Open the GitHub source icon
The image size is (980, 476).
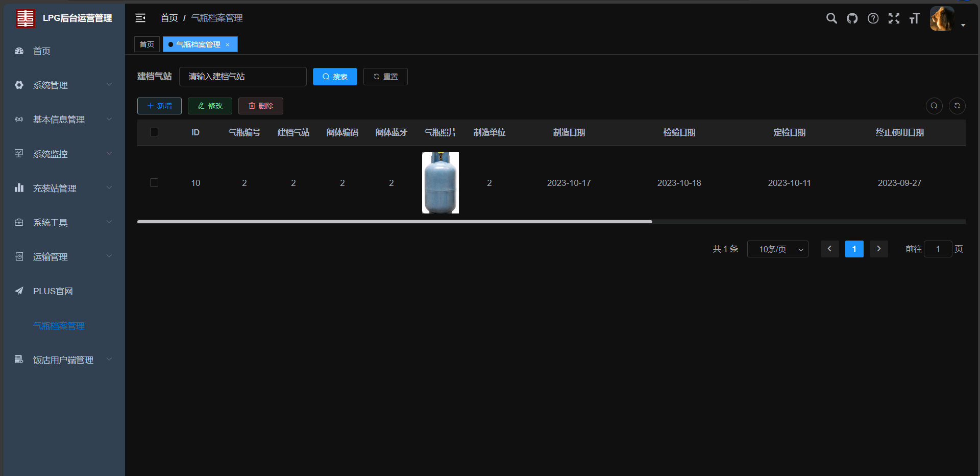(x=852, y=18)
